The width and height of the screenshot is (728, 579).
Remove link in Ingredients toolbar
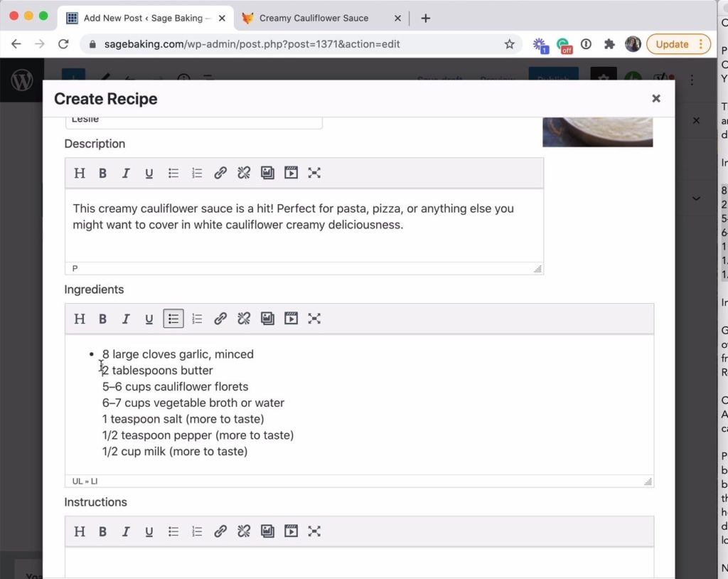pyautogui.click(x=244, y=319)
